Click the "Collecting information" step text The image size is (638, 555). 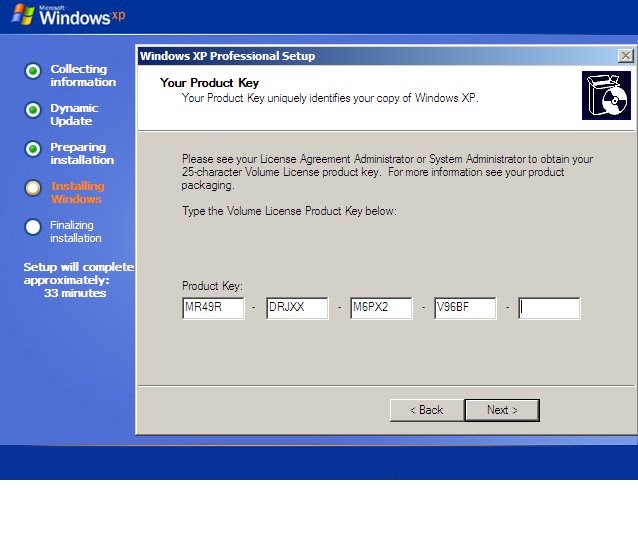tap(83, 75)
